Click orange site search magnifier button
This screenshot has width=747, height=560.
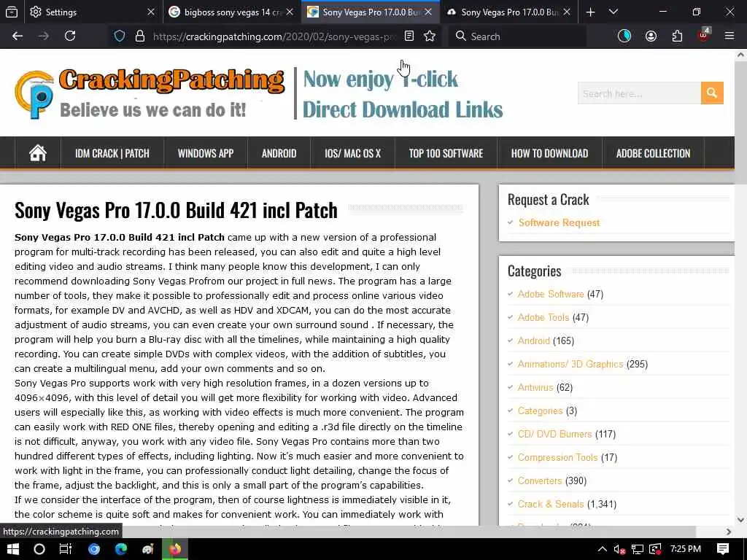(x=712, y=93)
